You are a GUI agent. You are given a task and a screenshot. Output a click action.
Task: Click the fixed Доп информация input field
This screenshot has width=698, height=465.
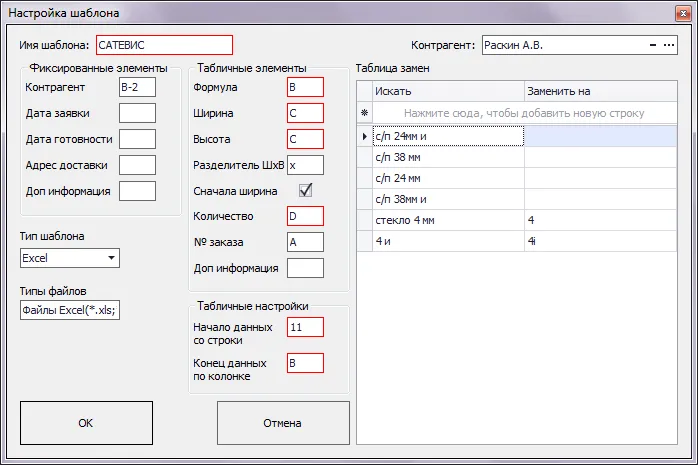point(138,191)
